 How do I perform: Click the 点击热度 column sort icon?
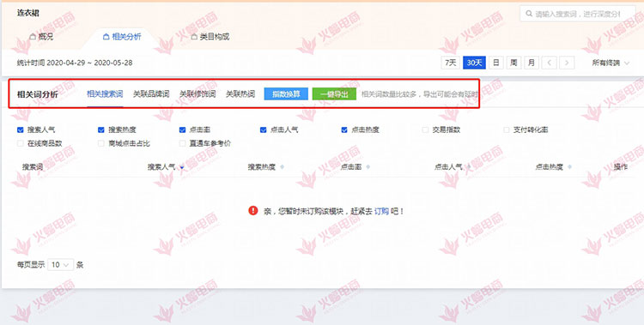569,167
